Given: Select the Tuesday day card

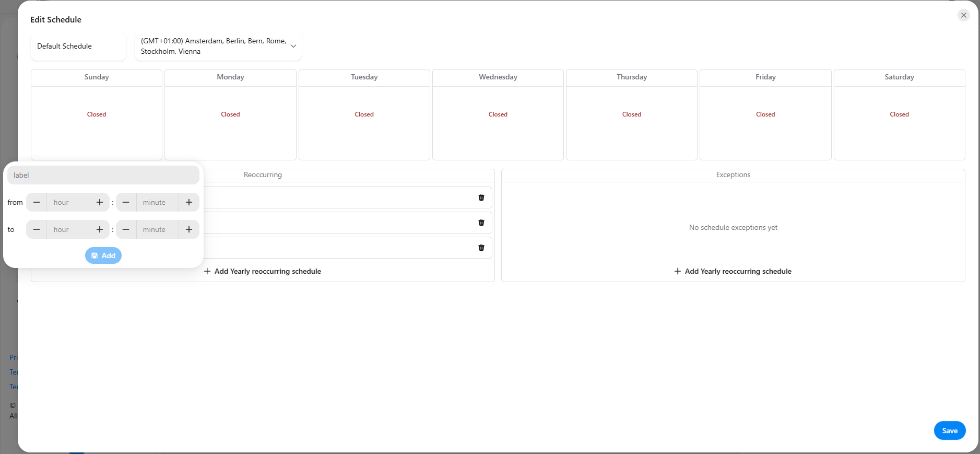Looking at the screenshot, I should 364,114.
